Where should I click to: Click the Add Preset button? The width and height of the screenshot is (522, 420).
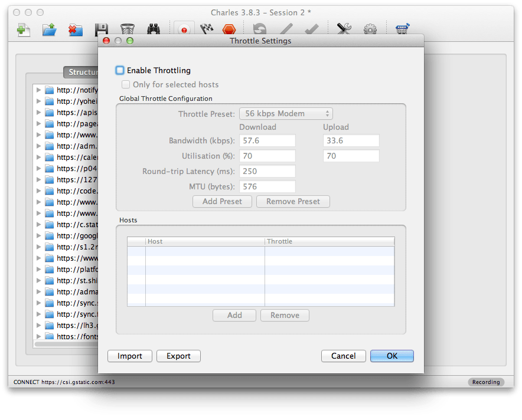(222, 202)
